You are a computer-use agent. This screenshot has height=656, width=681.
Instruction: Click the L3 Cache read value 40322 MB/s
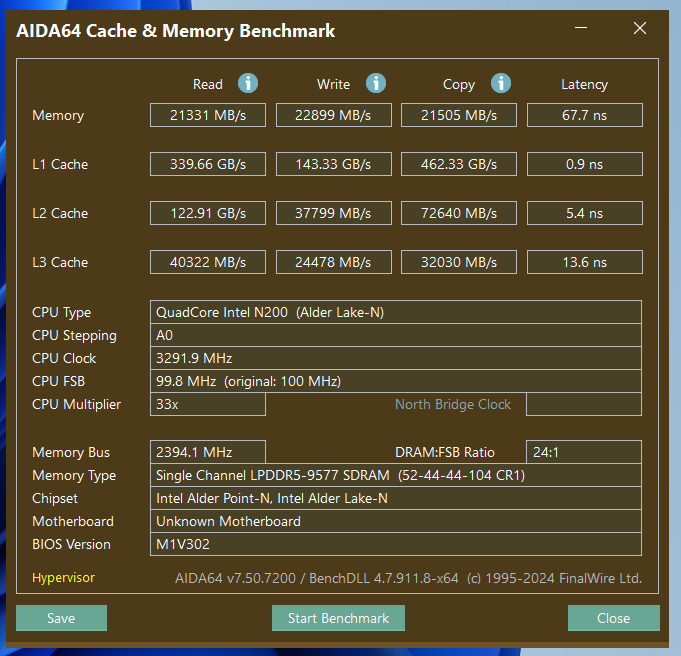(x=208, y=262)
